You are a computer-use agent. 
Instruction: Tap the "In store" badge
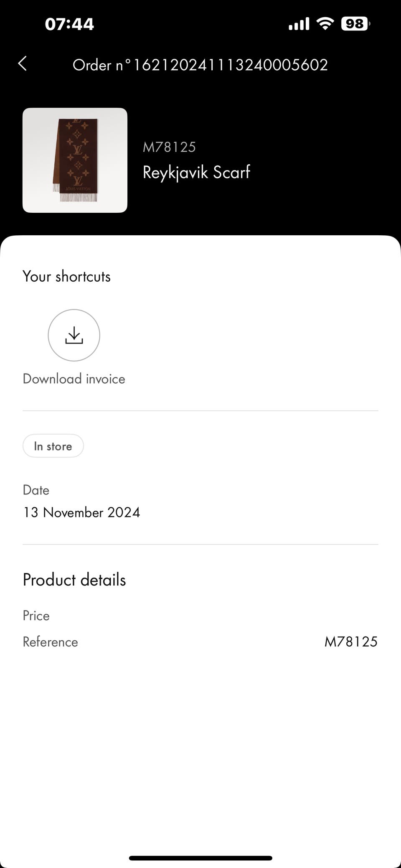pyautogui.click(x=53, y=446)
